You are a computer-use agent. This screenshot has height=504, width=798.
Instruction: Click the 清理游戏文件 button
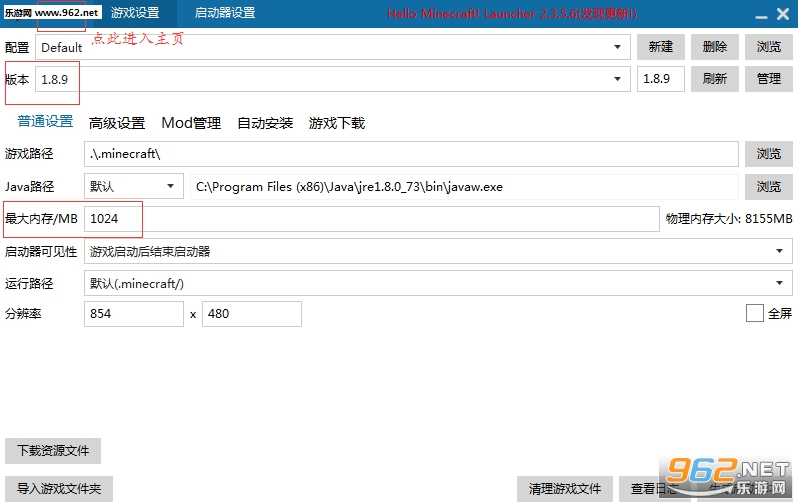pyautogui.click(x=564, y=489)
